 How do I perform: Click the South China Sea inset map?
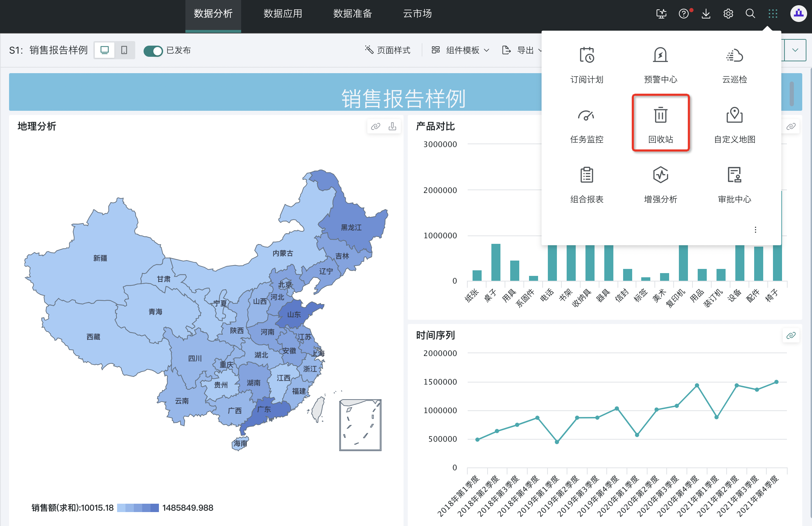pos(360,425)
